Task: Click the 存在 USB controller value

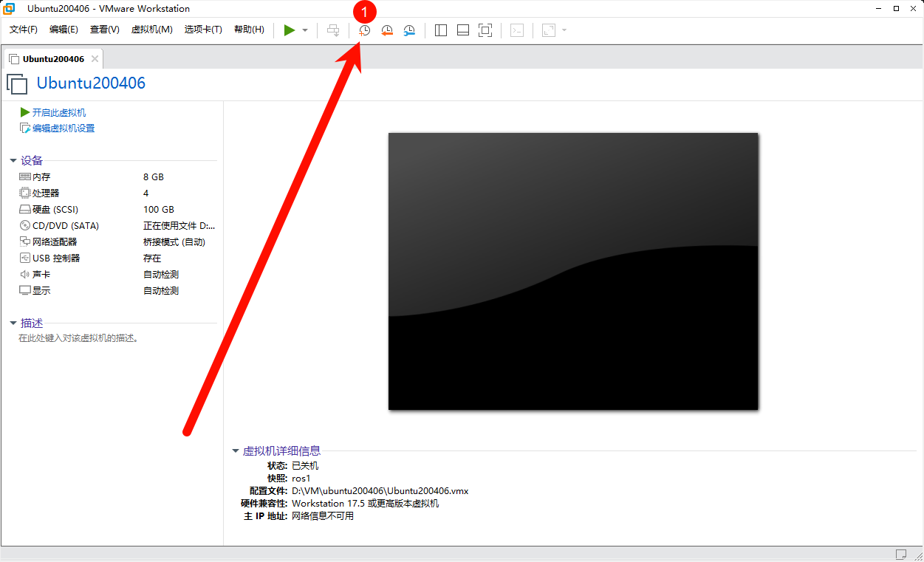Action: [152, 258]
